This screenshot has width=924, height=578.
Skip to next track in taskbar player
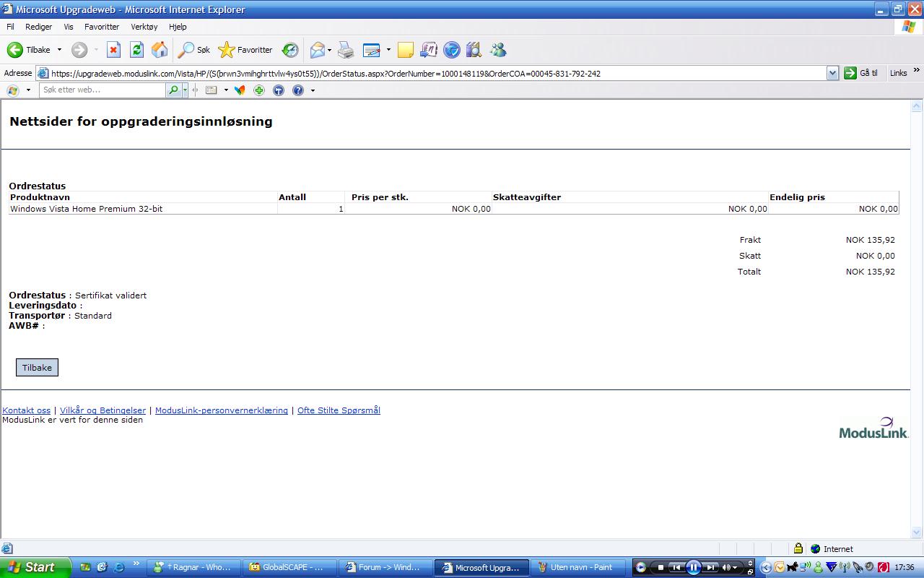[x=710, y=567]
